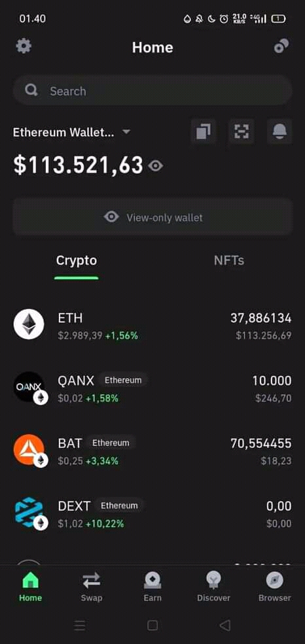This screenshot has width=305, height=644.
Task: Open settings via the gear icon
Action: click(x=24, y=46)
